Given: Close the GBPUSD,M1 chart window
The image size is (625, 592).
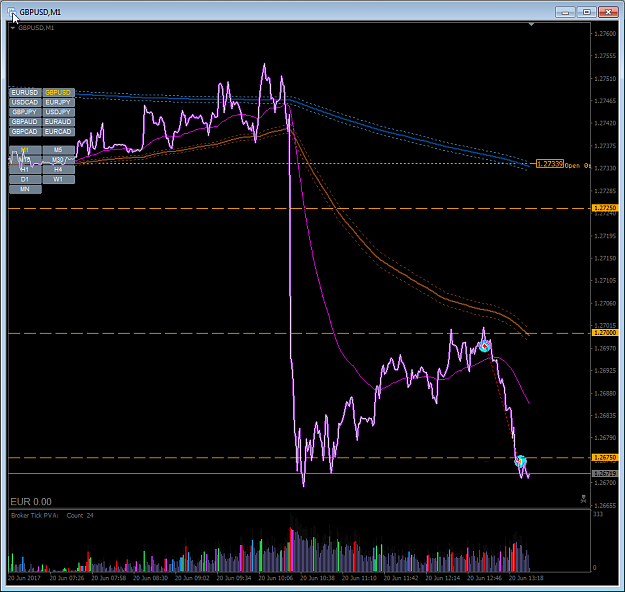Looking at the screenshot, I should click(x=608, y=12).
